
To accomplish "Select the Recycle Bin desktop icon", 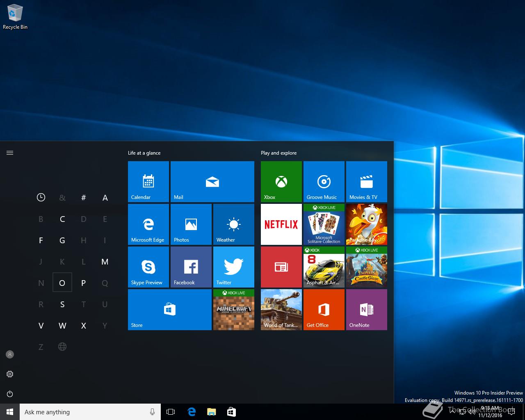I will pos(15,17).
